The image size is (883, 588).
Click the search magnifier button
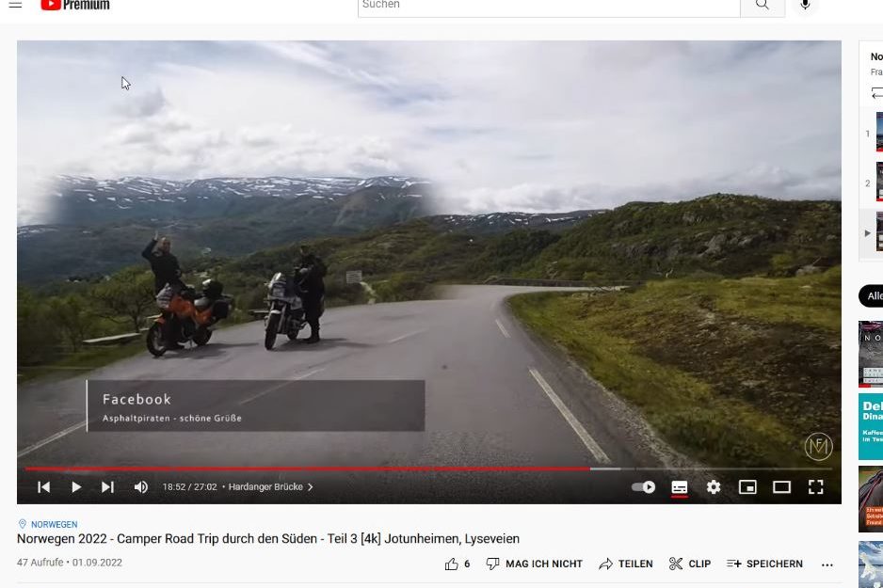(763, 5)
